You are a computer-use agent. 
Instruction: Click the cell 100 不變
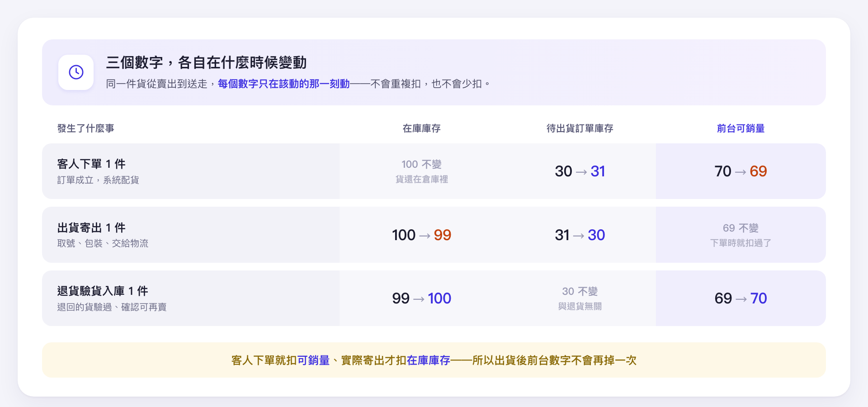point(421,164)
